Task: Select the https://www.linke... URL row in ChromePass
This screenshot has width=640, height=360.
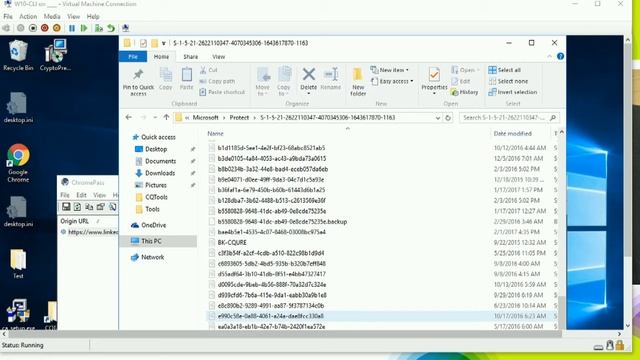Action: (89, 232)
